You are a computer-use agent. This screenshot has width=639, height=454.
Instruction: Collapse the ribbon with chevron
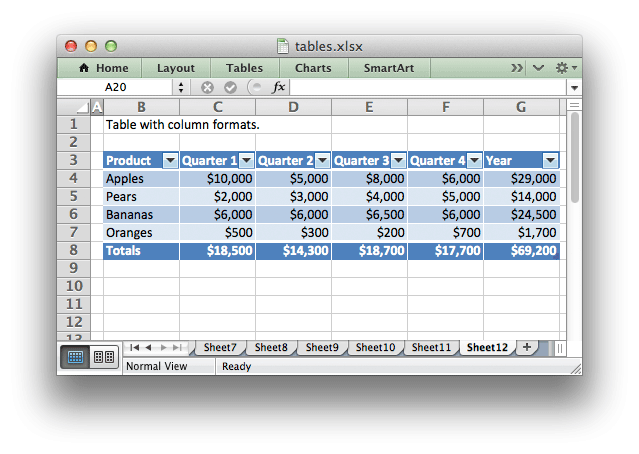point(539,68)
